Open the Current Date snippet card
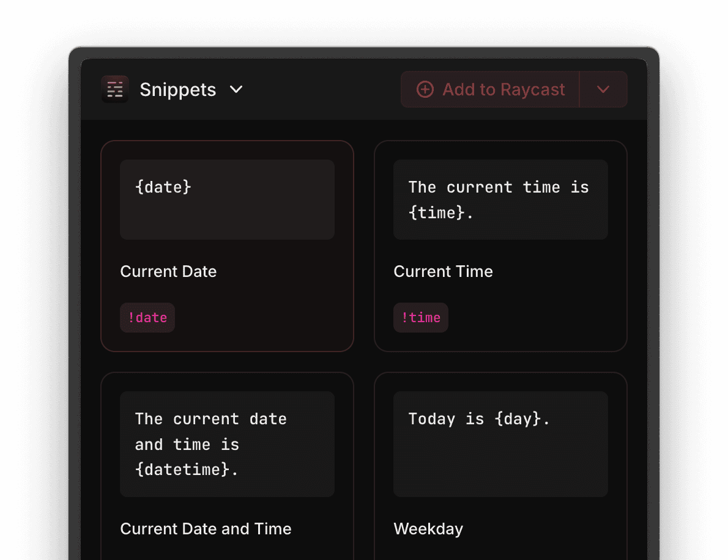 (227, 246)
